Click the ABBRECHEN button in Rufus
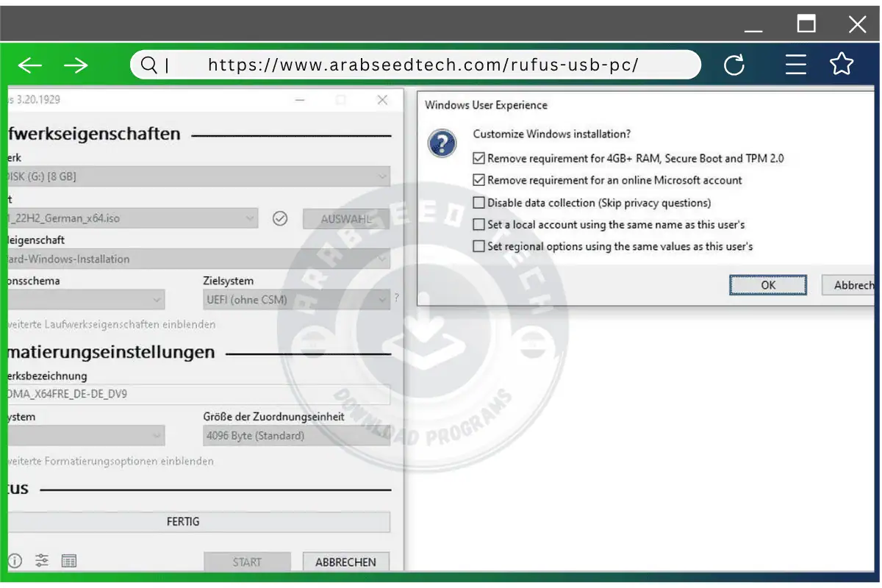This screenshot has width=882, height=588. point(345,562)
